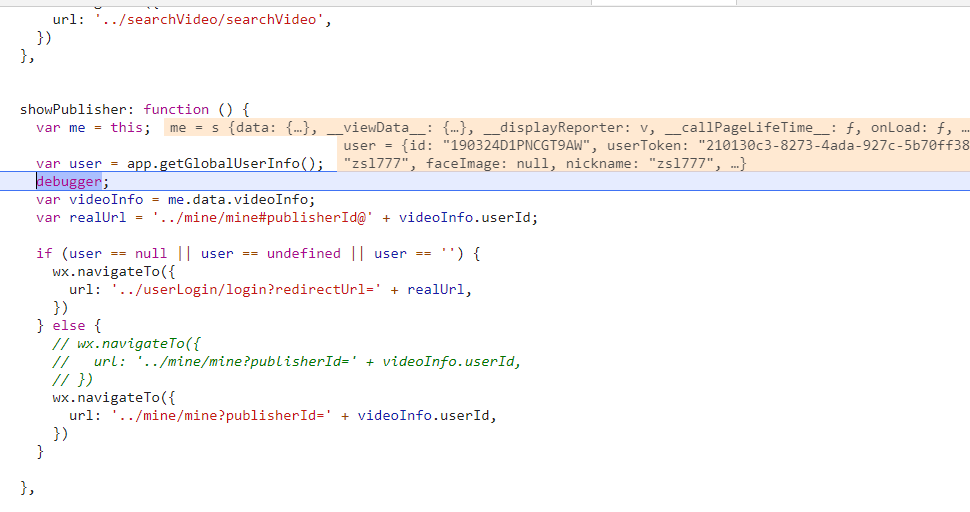
Task: Click the commented '// wx.navigateTo({' line
Action: [x=126, y=343]
